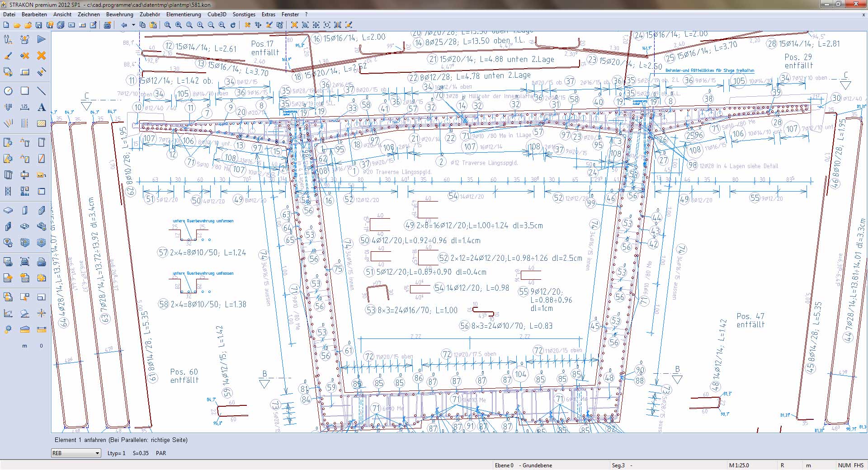Click the open folder toolbar icon
Image resolution: width=868 pixels, height=470 pixels.
17,25
